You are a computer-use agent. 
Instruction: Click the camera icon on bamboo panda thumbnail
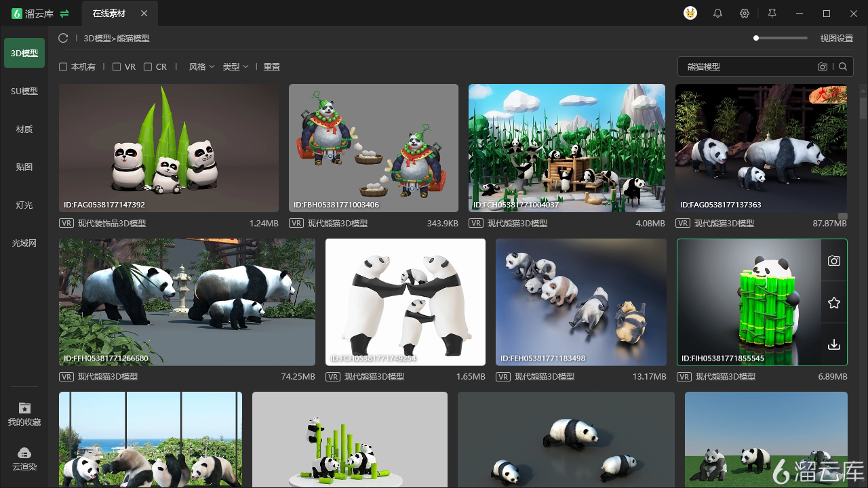tap(834, 261)
